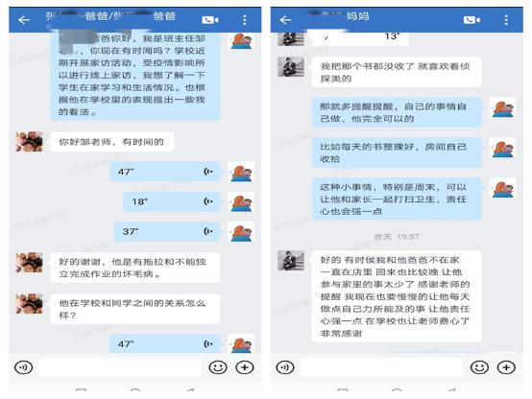Open mother's avatar beside 好的 有时侯 message

291,260
